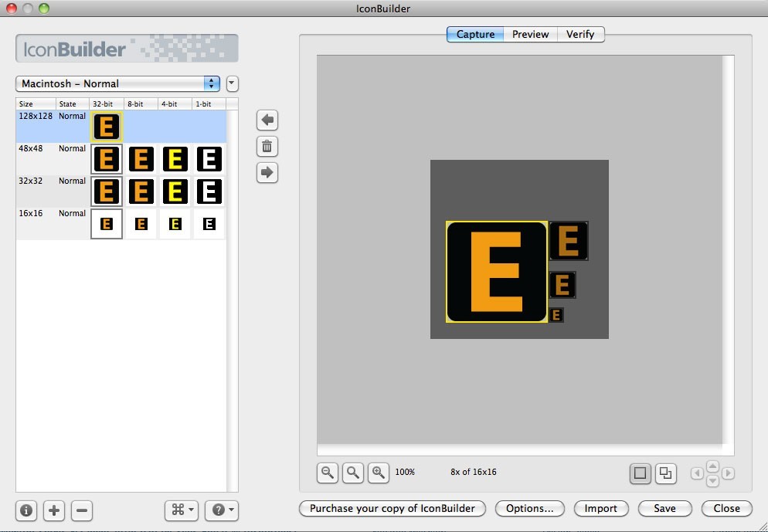The height and width of the screenshot is (532, 768).
Task: Click the State column header
Action: click(73, 103)
